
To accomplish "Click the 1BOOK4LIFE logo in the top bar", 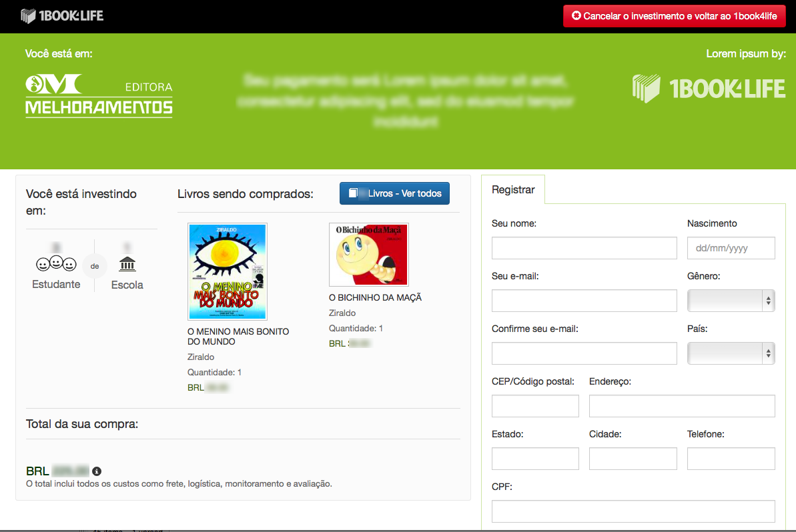I will coord(62,16).
